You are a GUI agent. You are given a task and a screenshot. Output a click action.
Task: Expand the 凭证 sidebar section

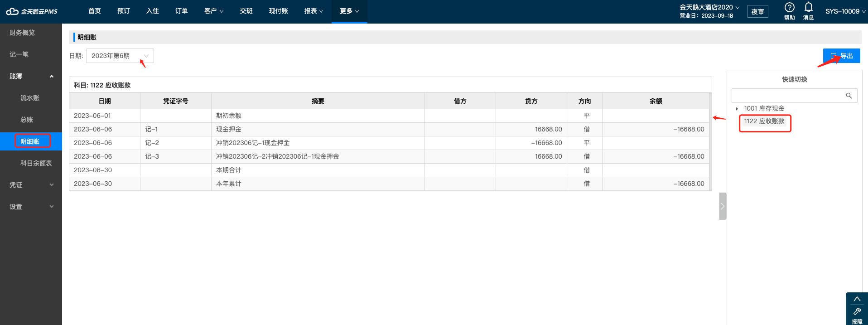(x=52, y=185)
